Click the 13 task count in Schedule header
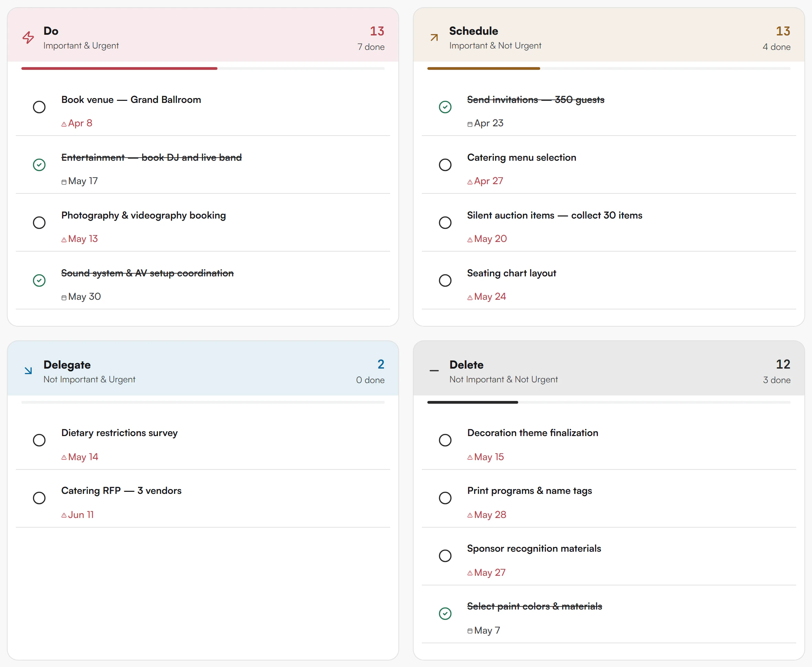812x667 pixels. point(783,31)
